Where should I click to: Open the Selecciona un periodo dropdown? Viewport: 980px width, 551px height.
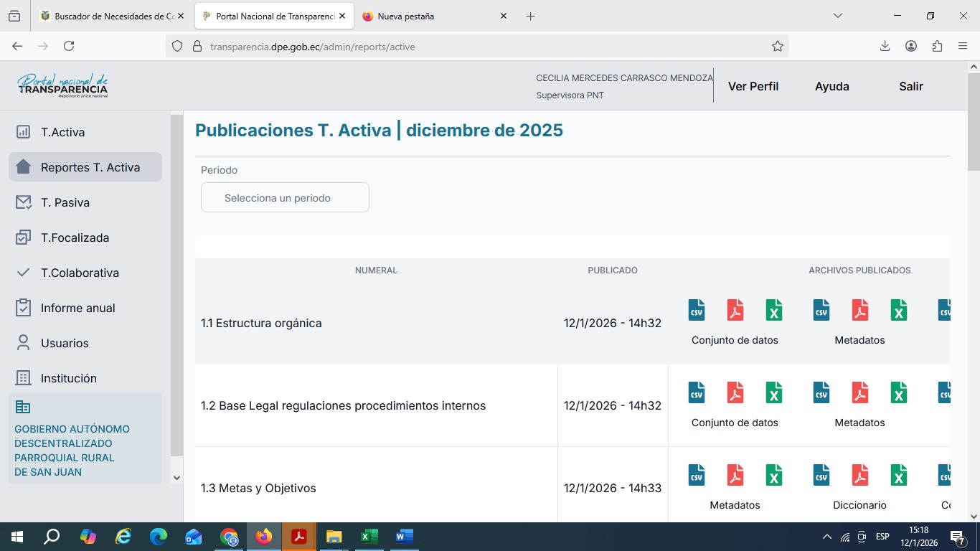pos(285,197)
